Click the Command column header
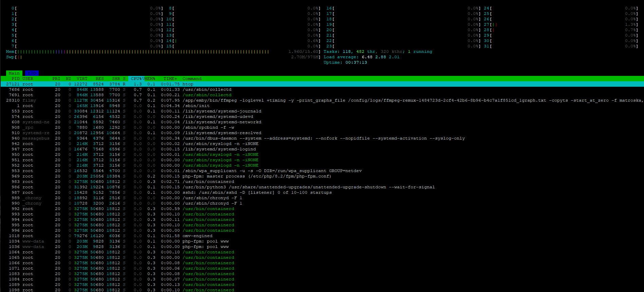Image resolution: width=644 pixels, height=292 pixels. click(x=192, y=79)
